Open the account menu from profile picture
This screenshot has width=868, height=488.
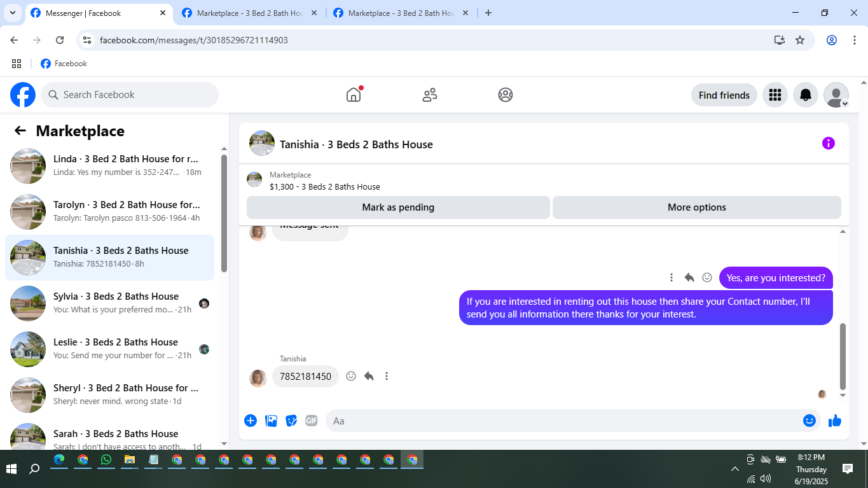click(x=836, y=95)
